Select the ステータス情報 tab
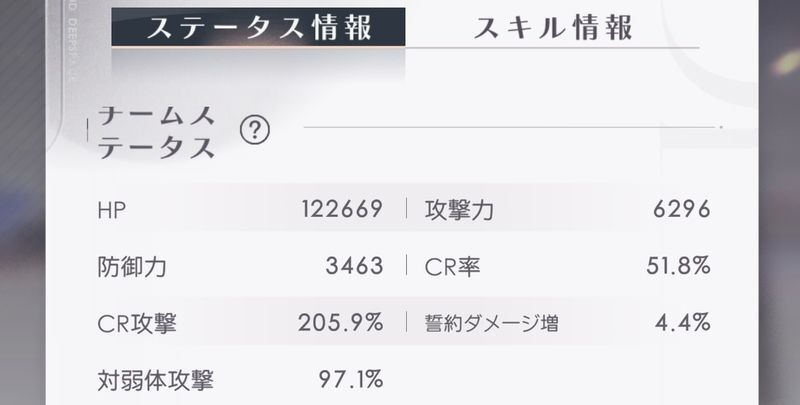The image size is (800, 405). pos(258,28)
